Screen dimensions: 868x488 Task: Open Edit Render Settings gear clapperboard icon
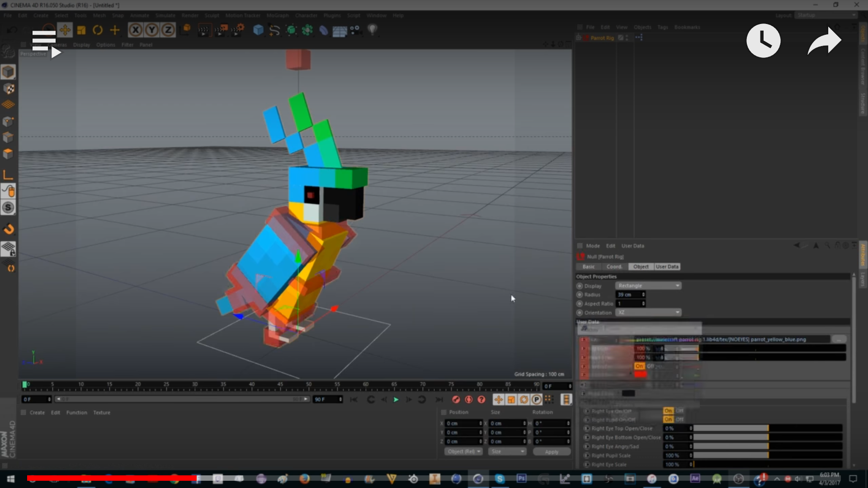238,30
